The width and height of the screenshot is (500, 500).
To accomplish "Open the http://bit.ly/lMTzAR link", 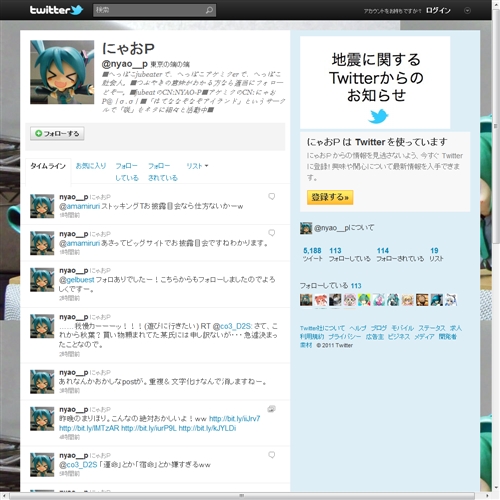I will (89, 428).
